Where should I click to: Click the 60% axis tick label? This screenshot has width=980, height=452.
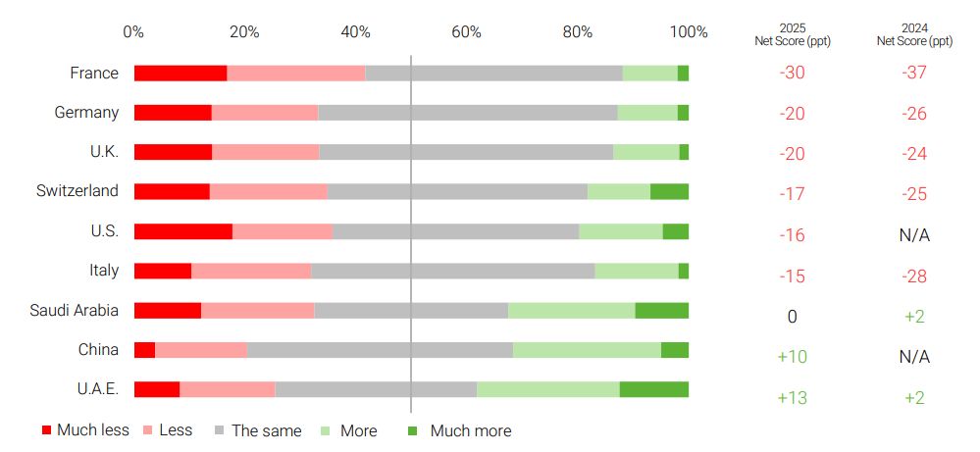[467, 31]
